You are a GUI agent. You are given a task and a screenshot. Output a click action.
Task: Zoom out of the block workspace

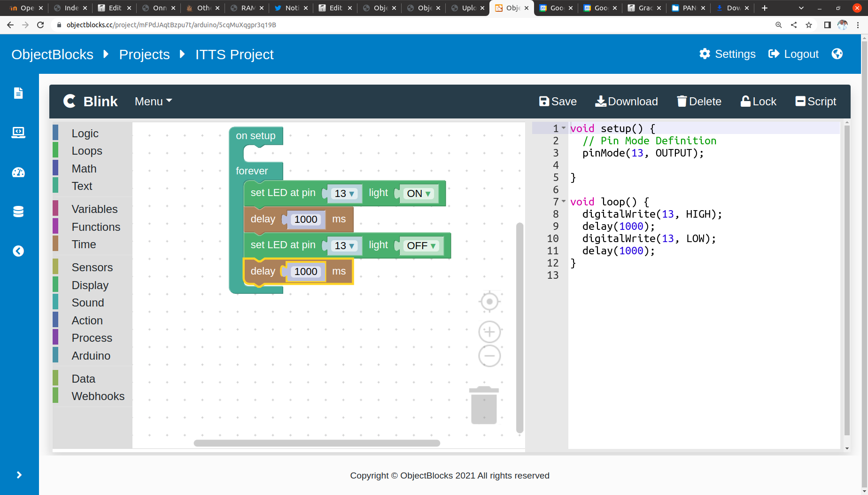click(x=489, y=356)
